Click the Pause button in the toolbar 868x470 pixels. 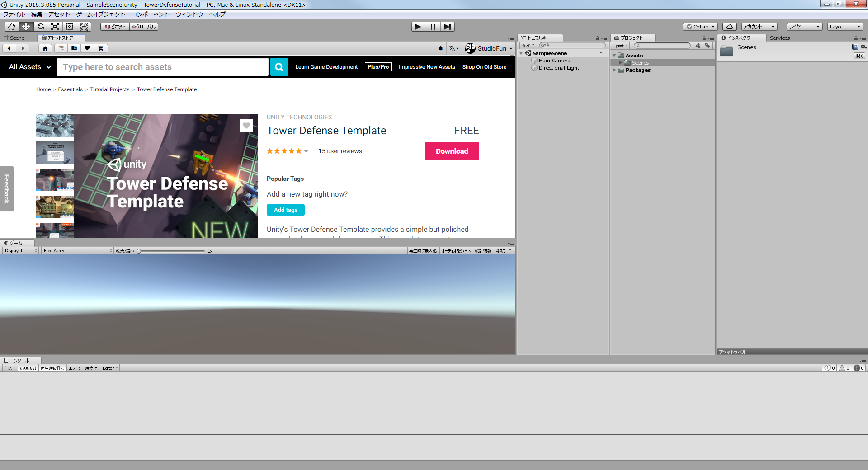(433, 27)
